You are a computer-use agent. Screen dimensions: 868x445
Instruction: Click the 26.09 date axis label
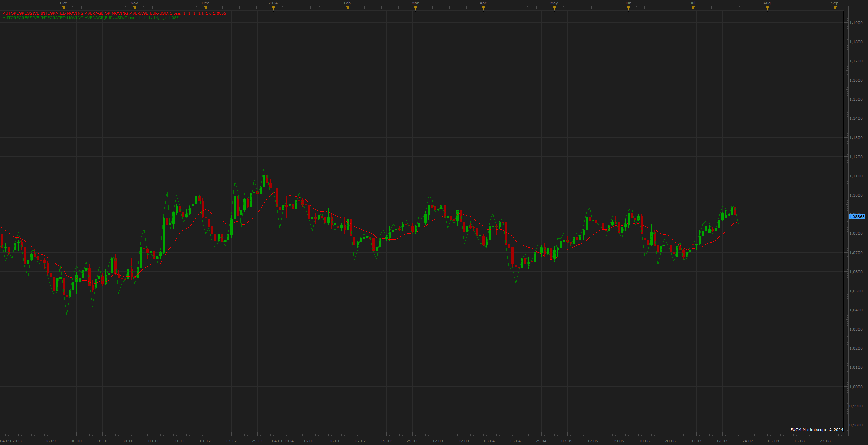(x=50, y=441)
